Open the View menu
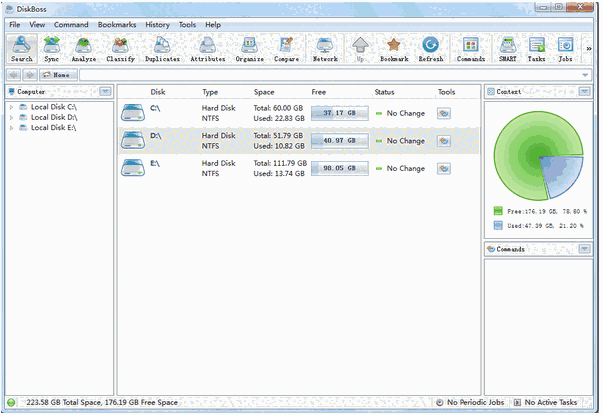Image resolution: width=603 pixels, height=415 pixels. point(37,25)
